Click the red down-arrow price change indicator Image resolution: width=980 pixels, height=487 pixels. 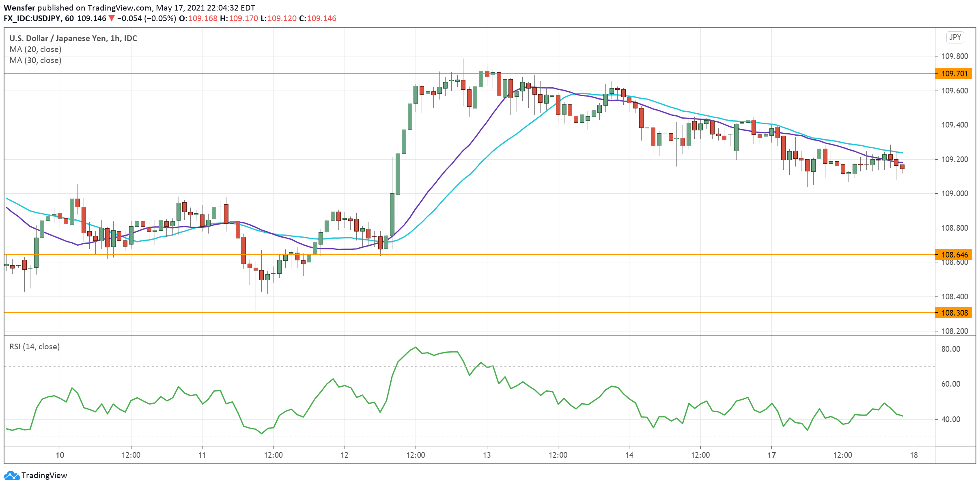point(112,18)
